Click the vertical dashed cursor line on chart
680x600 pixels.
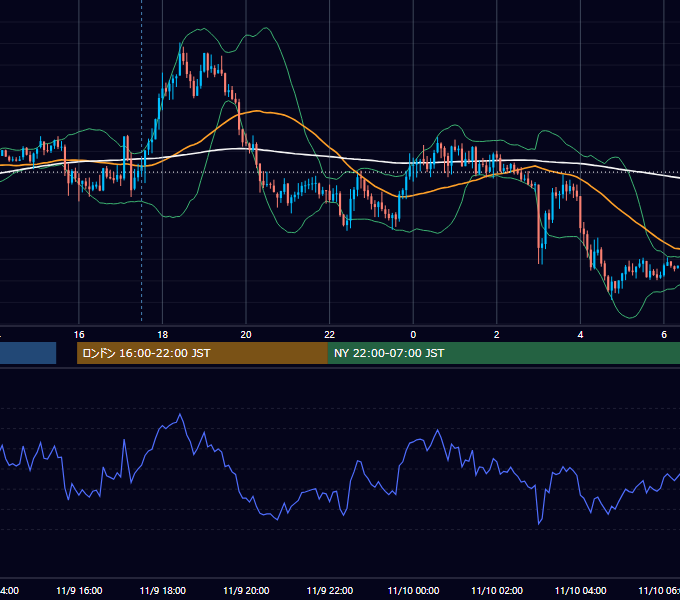point(141,160)
